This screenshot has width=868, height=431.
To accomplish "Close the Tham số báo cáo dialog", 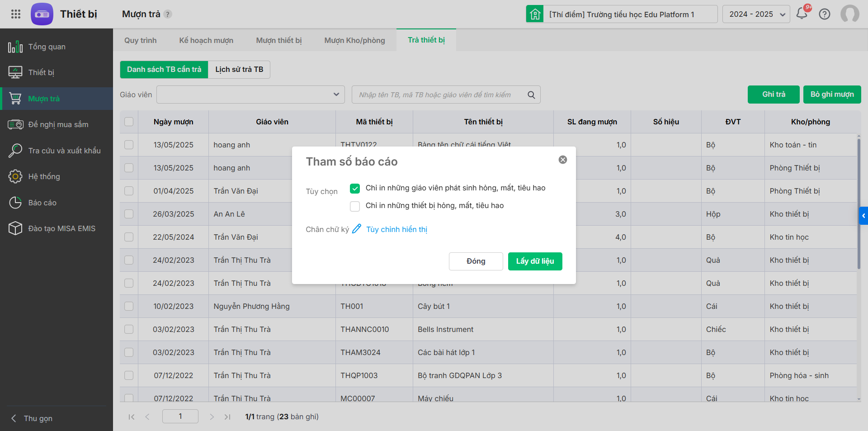I will coord(563,160).
